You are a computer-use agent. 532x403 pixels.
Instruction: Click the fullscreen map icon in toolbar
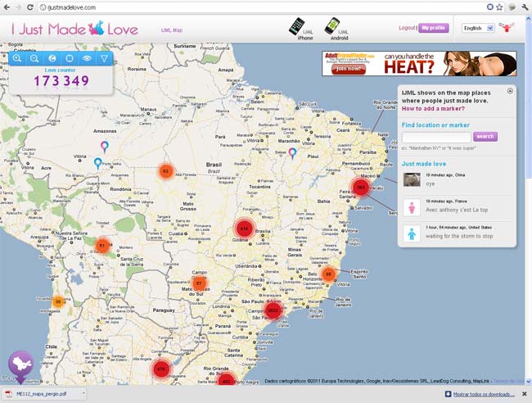(70, 59)
